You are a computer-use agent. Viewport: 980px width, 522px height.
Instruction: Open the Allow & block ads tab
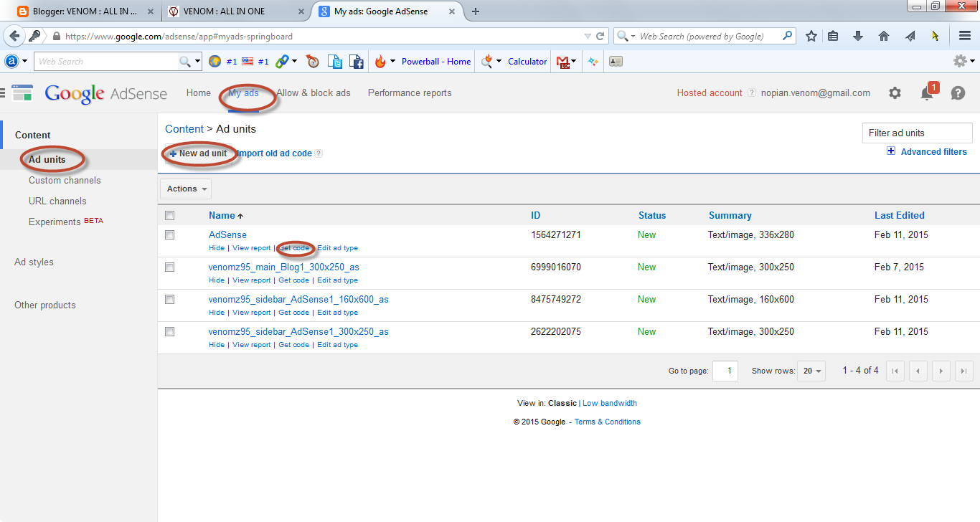coord(314,93)
